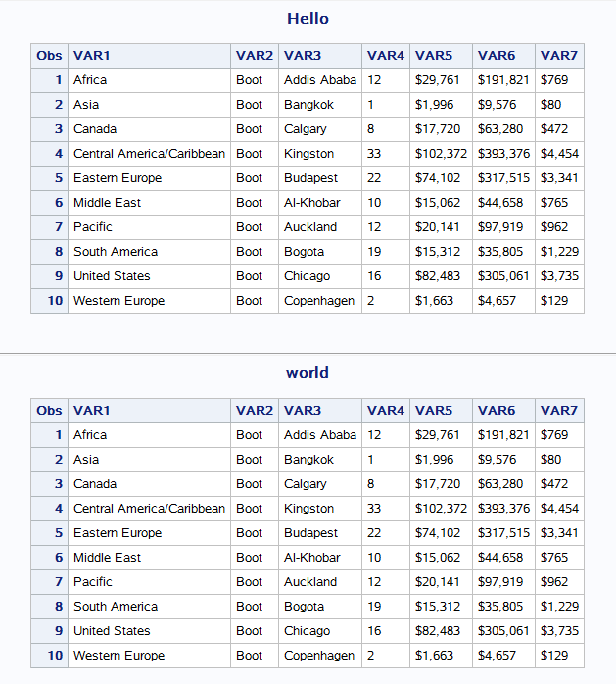Select "Central America/Caribbean" in the Hello table

coord(149,154)
